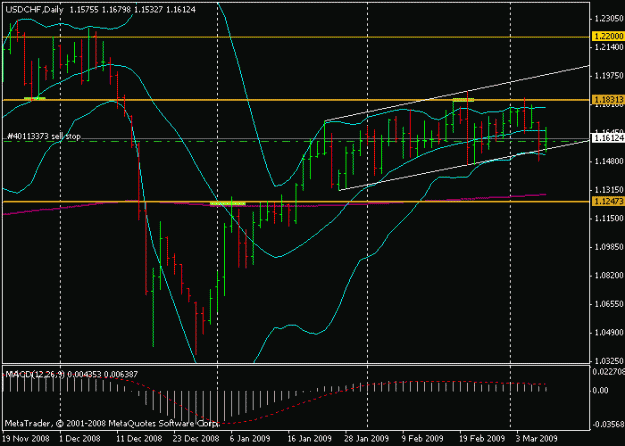Click the current price label 1.16124
The width and height of the screenshot is (625, 446).
click(608, 138)
